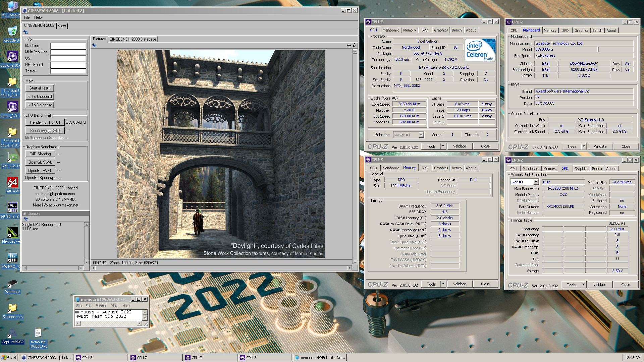Open the Recycle Bin desktop icon
Viewport: 644px width, 362px height.
coord(12,34)
